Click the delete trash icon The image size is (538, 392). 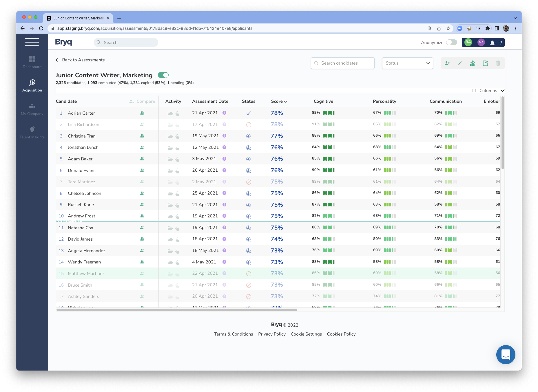click(x=498, y=63)
